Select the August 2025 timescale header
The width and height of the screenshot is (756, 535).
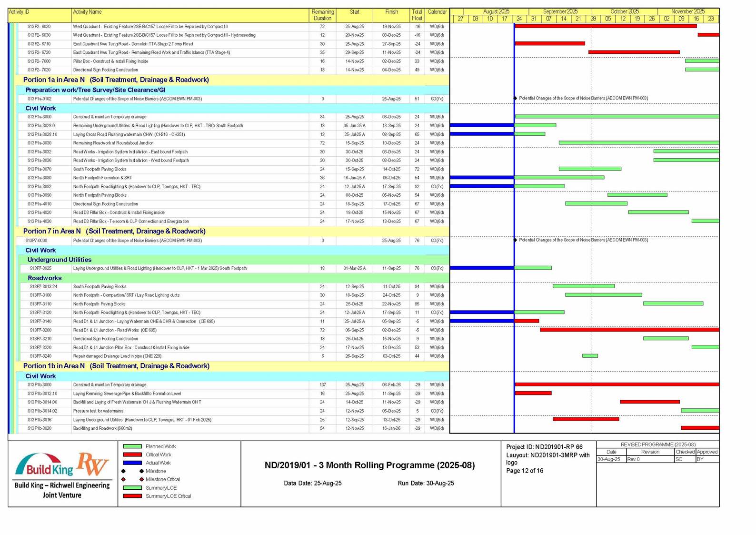coord(496,11)
